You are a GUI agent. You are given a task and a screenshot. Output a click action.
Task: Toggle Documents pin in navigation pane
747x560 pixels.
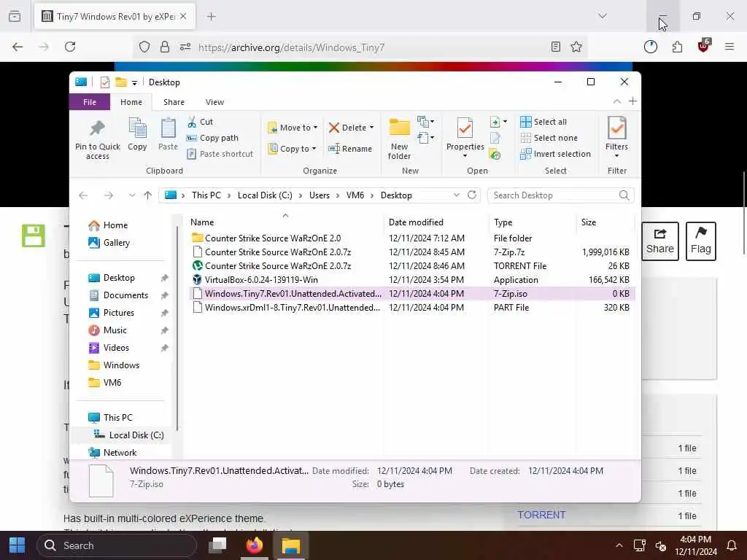164,295
